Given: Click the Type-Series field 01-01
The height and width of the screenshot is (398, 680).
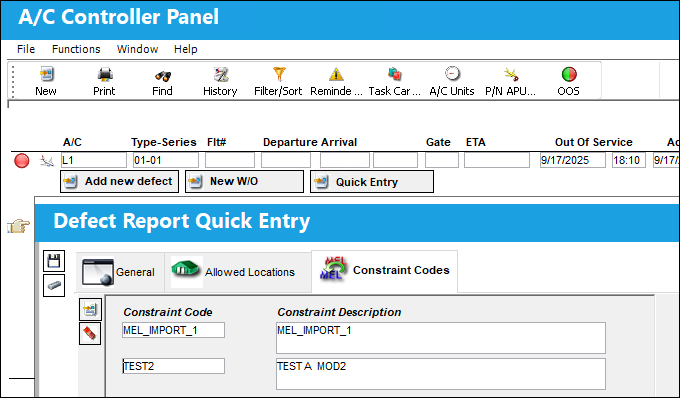Looking at the screenshot, I should coord(166,160).
